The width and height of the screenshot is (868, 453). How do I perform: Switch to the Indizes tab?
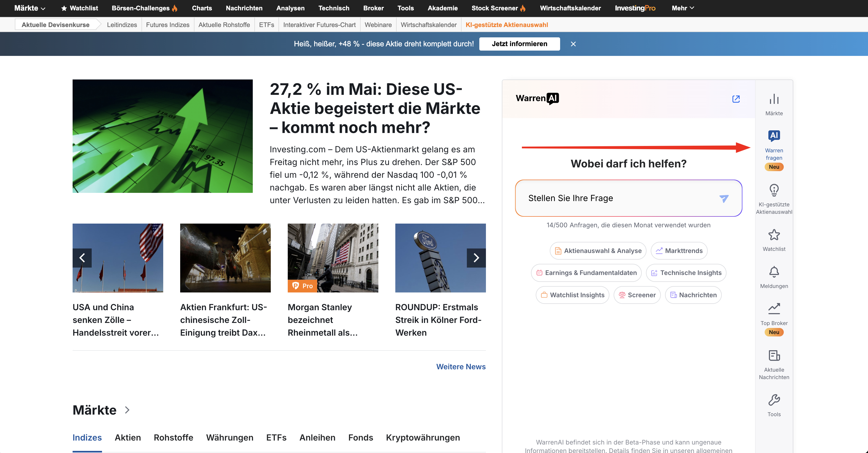point(87,438)
